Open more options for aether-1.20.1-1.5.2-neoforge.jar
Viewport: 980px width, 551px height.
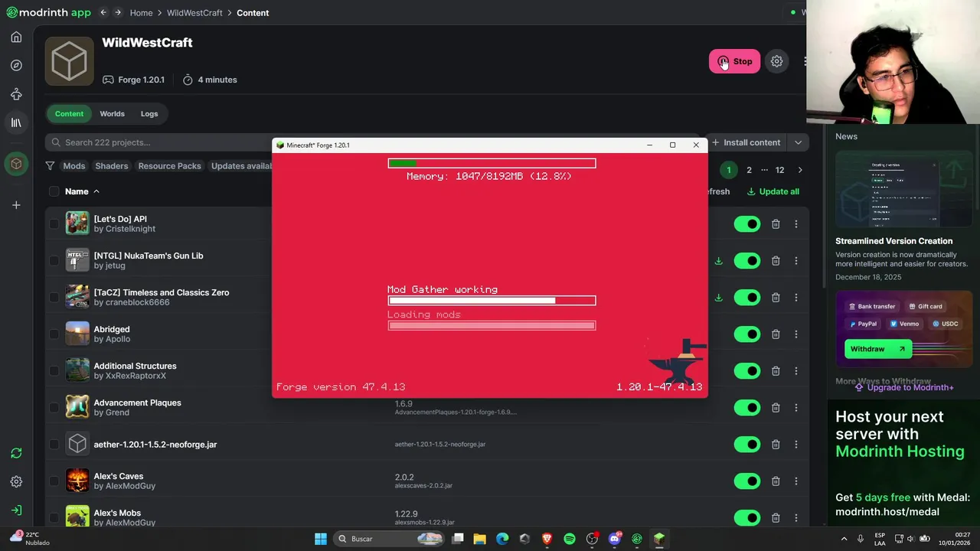coord(795,445)
